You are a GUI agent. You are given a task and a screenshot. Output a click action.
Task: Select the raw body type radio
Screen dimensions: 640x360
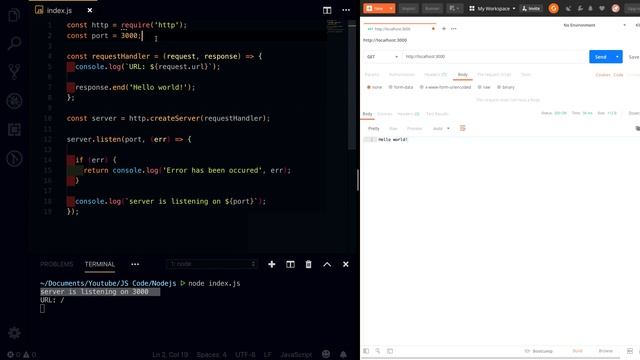pyautogui.click(x=480, y=87)
